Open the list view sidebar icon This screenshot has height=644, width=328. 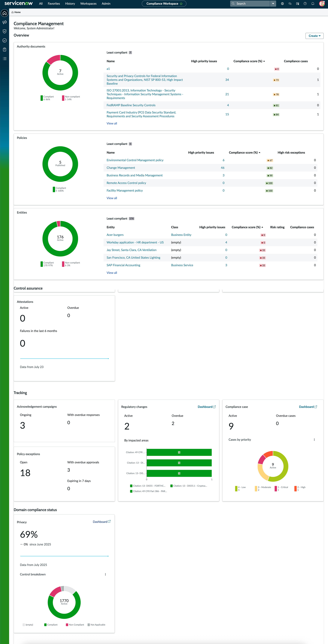[4, 59]
